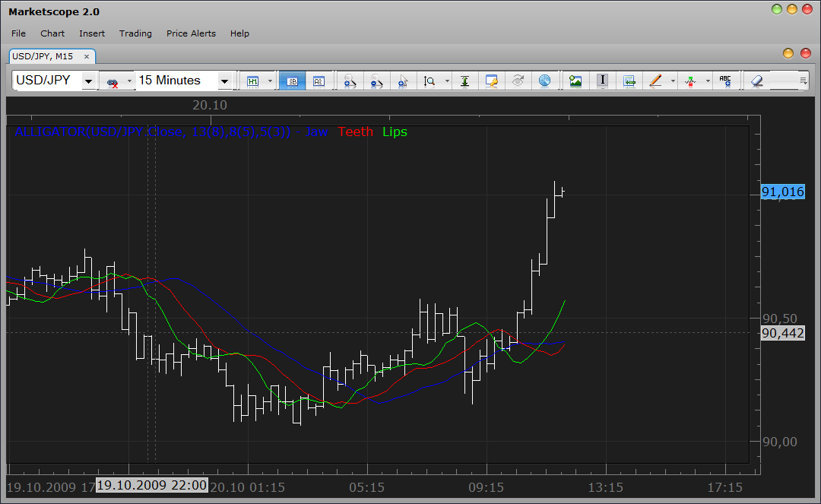Click the green window button in title bar
Viewport: 821px width, 504px height.
[x=776, y=9]
